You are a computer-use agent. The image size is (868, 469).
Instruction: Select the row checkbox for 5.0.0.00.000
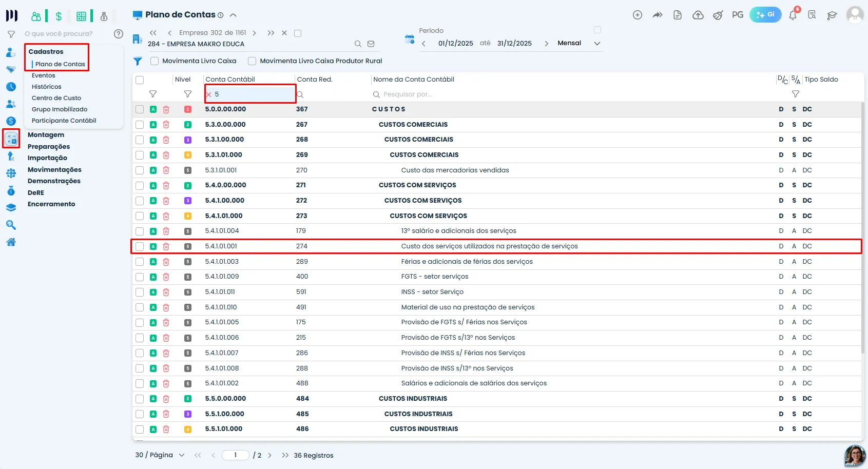[x=140, y=109]
